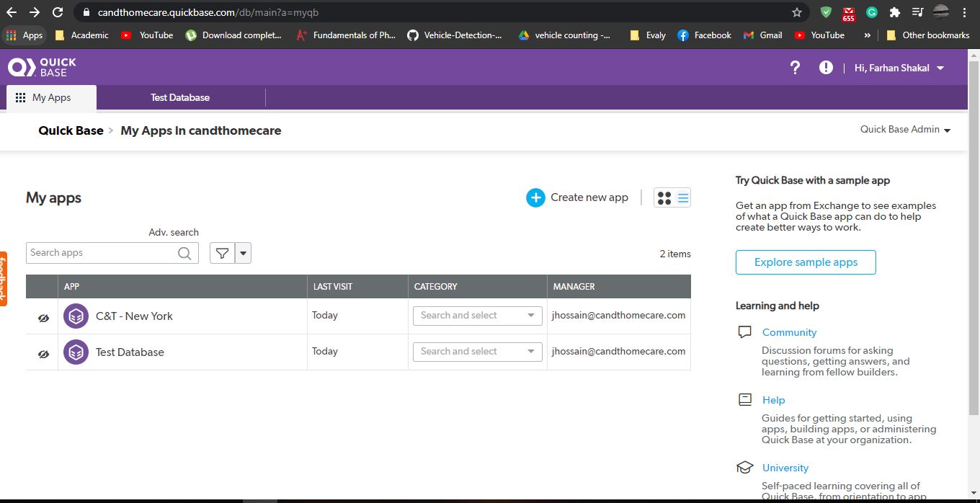This screenshot has width=980, height=503.
Task: Click the plus icon for Create new app
Action: (535, 197)
